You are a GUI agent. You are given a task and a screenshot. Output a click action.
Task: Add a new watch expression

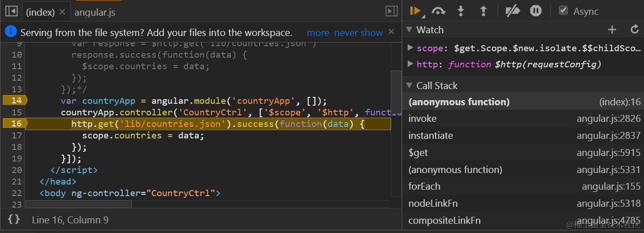(x=612, y=30)
